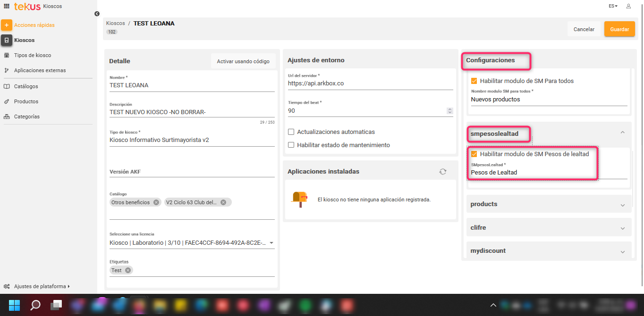Open the Seleccione una licencia dropdown
This screenshot has width=644, height=316.
(x=271, y=243)
